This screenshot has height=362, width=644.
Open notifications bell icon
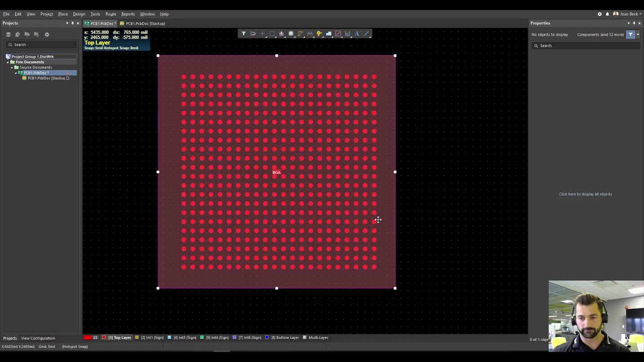click(607, 14)
